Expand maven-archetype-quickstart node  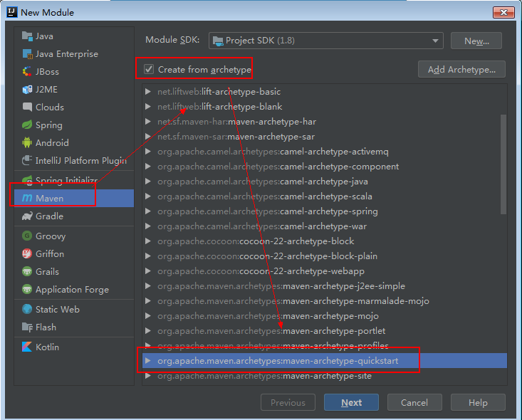[x=148, y=361]
